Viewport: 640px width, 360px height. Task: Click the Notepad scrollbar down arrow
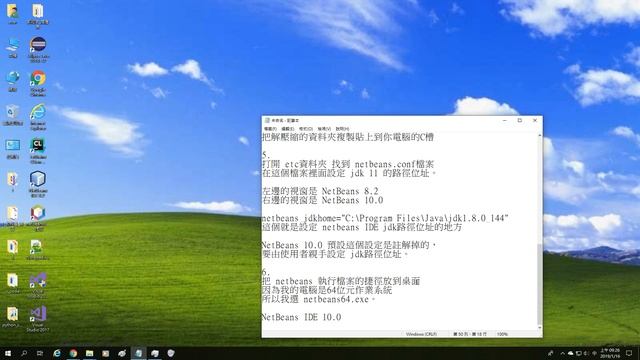[540, 327]
